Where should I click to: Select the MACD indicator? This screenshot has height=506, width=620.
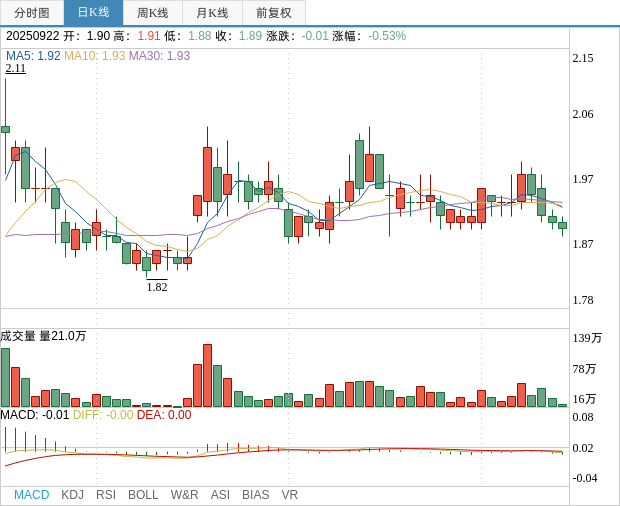pyautogui.click(x=32, y=495)
